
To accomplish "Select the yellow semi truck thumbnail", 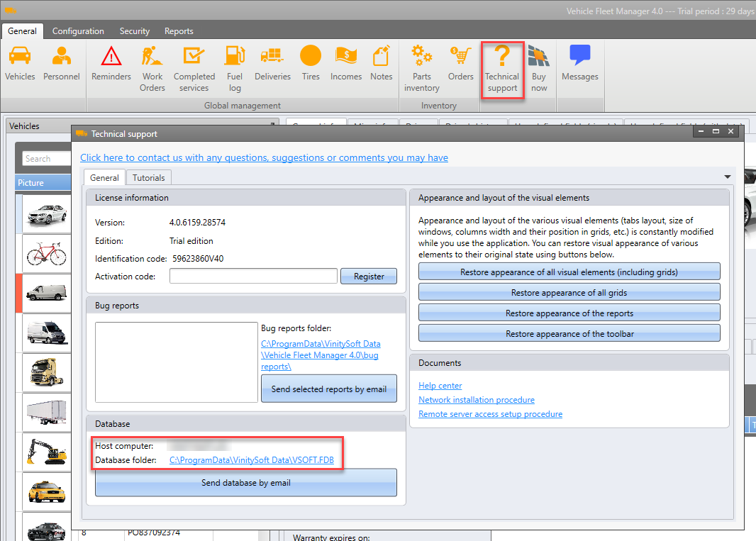I will click(x=46, y=372).
